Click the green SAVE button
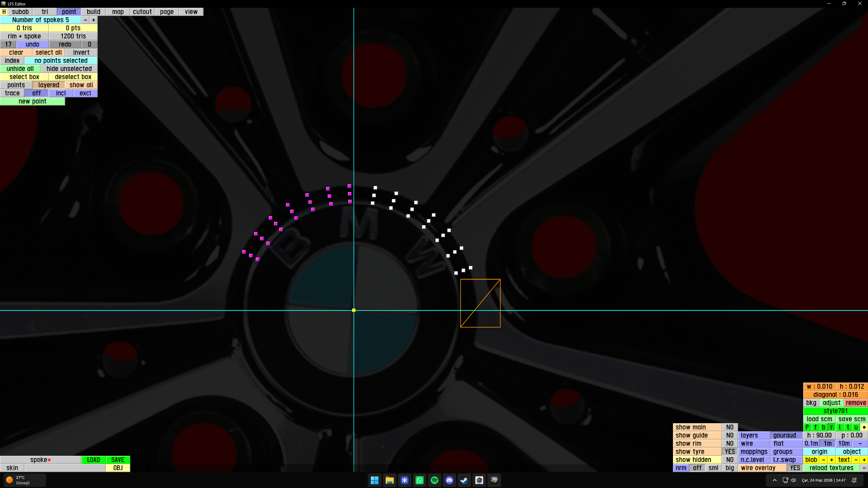This screenshot has width=868, height=488. point(118,460)
